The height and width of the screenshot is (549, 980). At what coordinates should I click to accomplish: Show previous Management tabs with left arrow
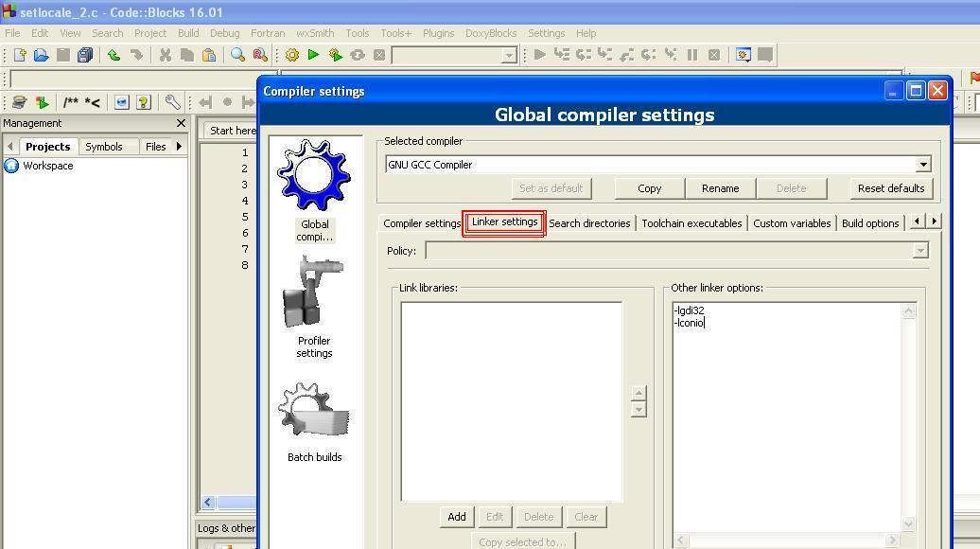(9, 147)
